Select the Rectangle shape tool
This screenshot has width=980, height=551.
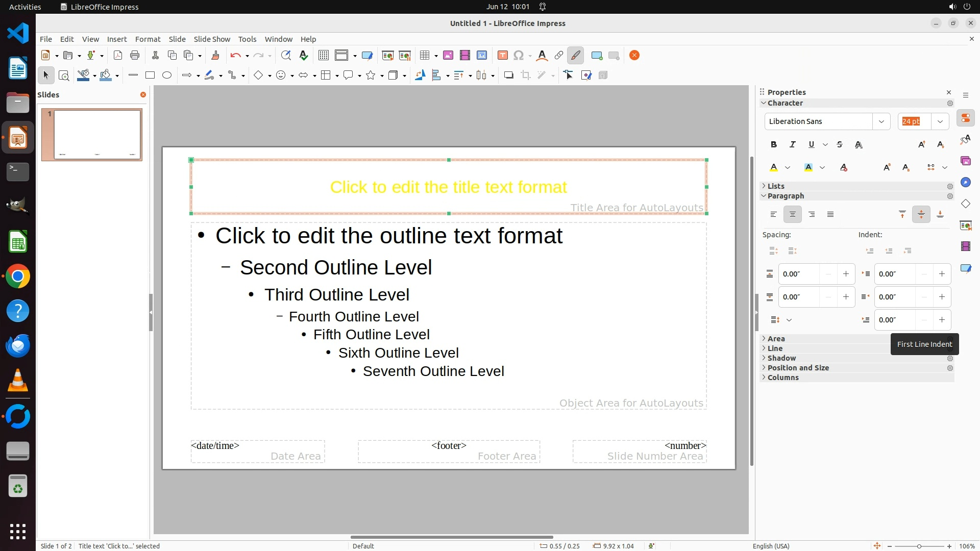[150, 76]
